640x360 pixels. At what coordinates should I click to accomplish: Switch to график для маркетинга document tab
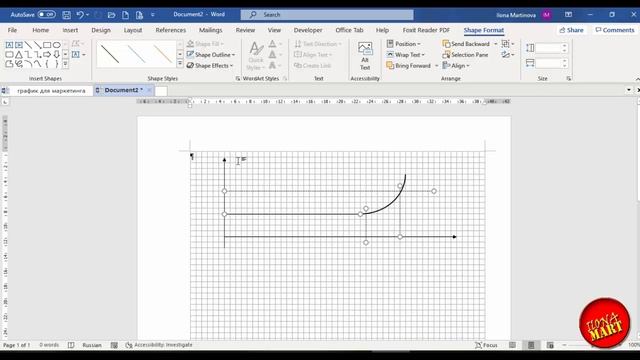click(x=51, y=91)
